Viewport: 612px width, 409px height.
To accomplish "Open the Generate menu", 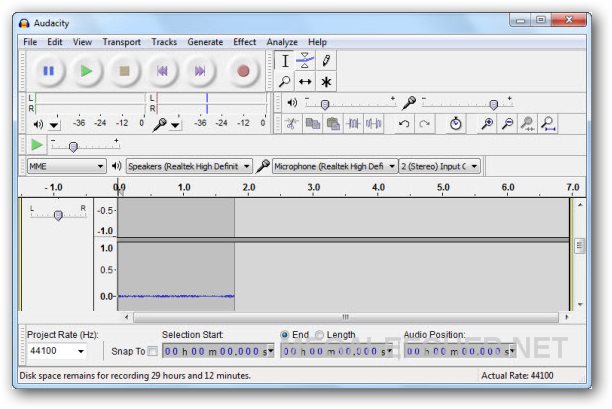I will coord(205,42).
